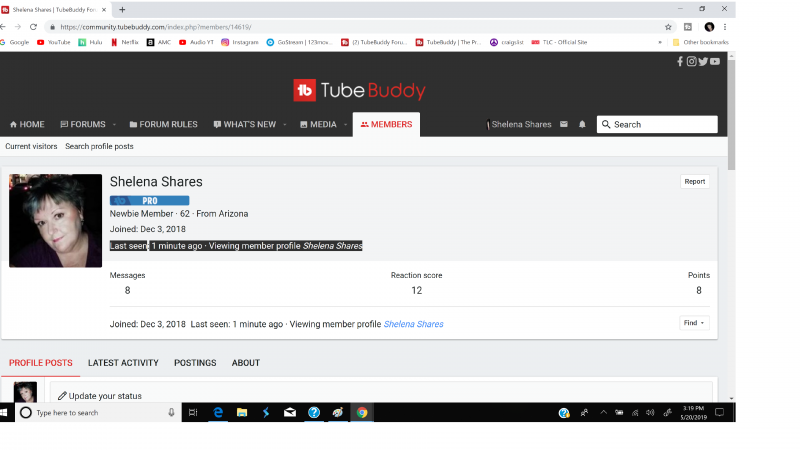Switch to the Latest Activity tab
Image resolution: width=800 pixels, height=450 pixels.
[x=123, y=363]
